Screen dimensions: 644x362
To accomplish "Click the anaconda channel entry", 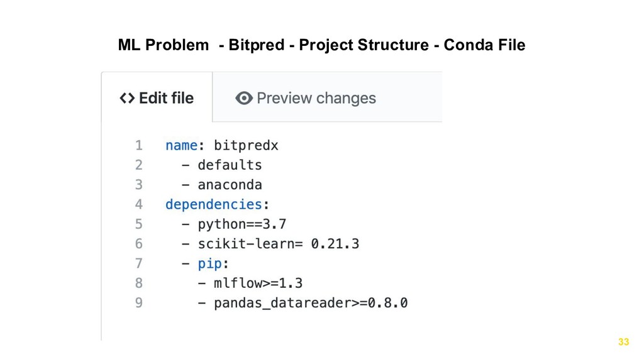I will click(x=230, y=185).
